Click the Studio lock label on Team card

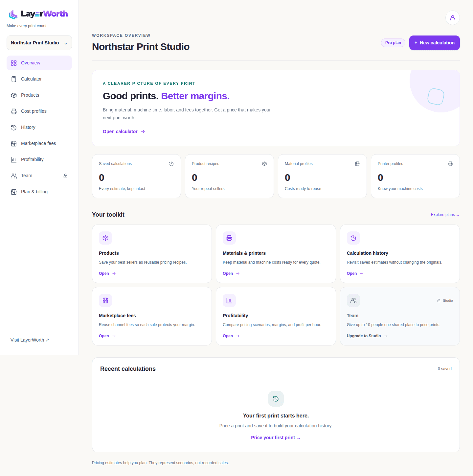point(445,300)
